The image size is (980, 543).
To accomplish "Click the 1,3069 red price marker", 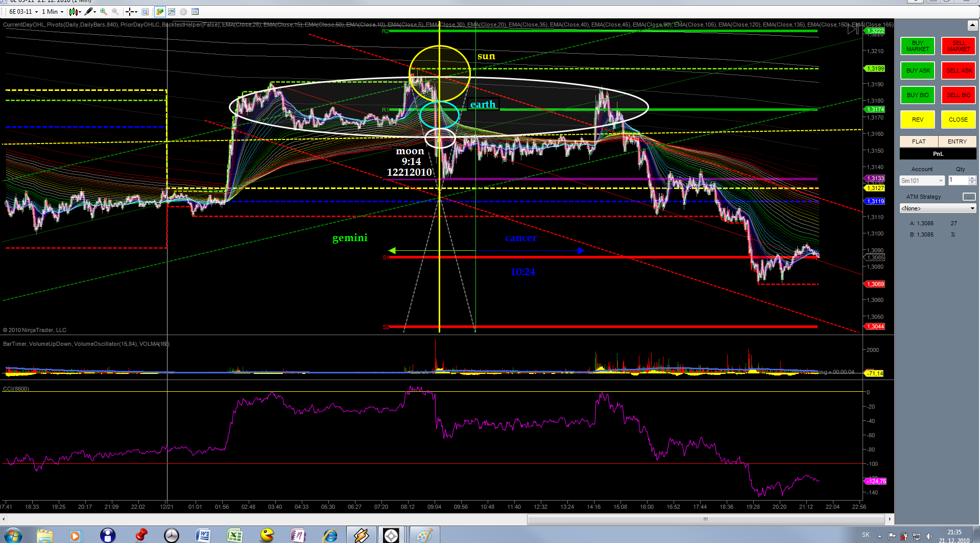I will point(875,284).
